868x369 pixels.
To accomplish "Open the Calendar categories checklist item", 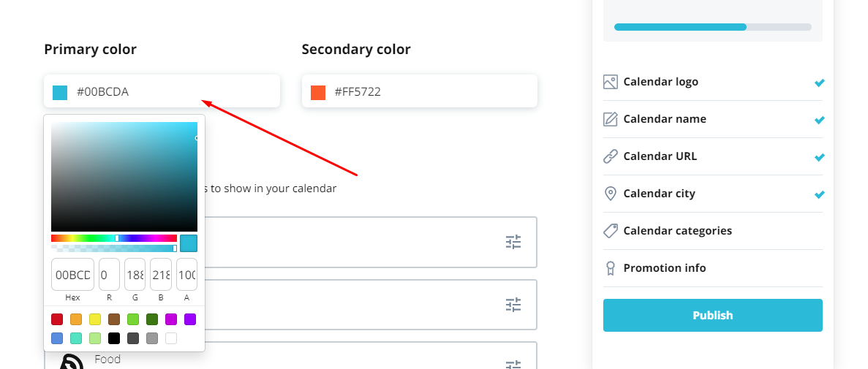I will [x=712, y=231].
